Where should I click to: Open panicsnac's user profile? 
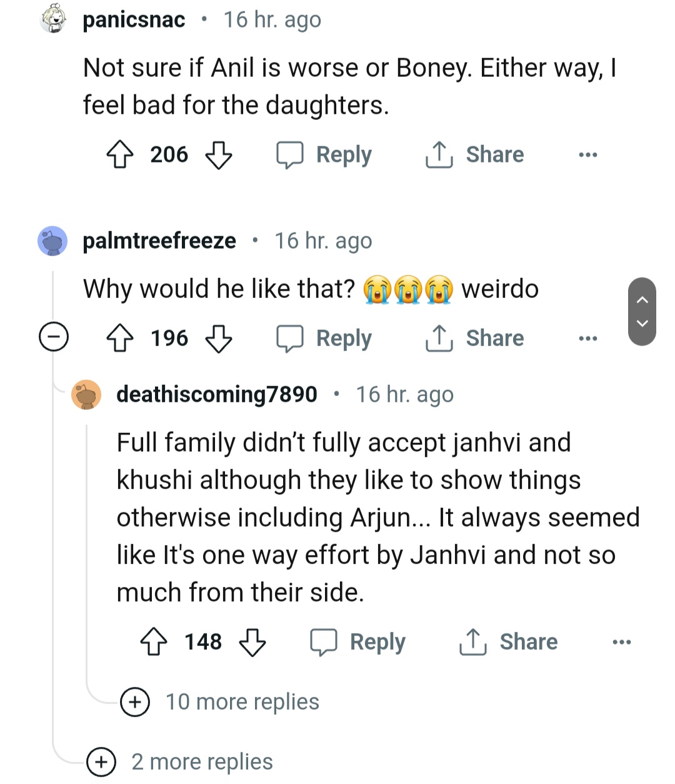click(134, 20)
